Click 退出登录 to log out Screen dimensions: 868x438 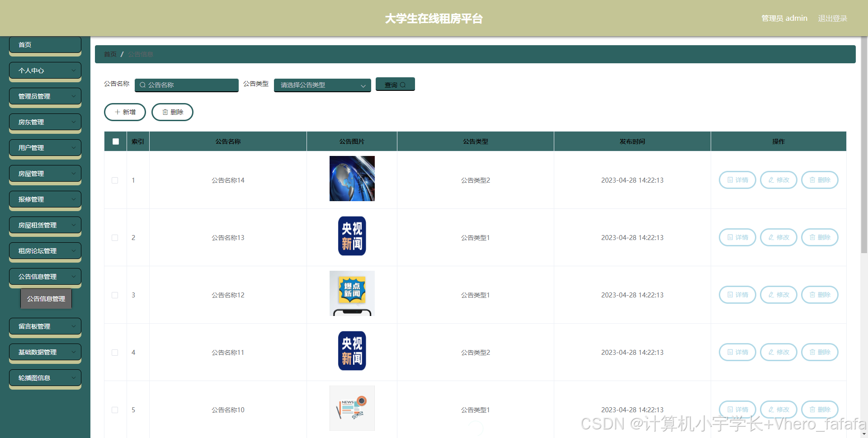click(832, 18)
